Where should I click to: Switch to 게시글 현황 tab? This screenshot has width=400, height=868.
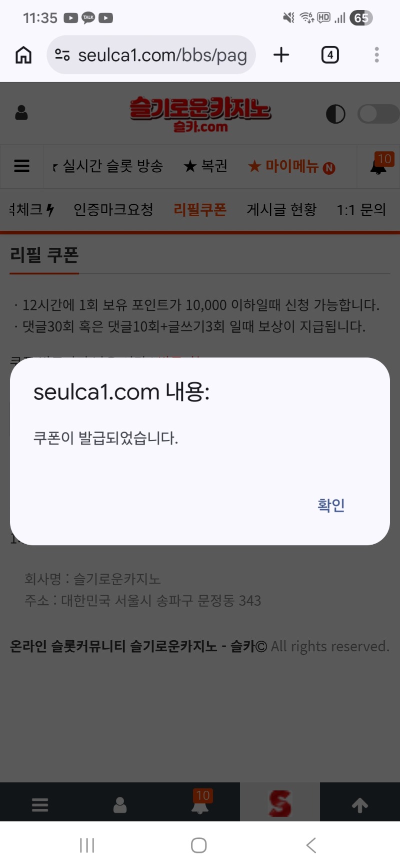pyautogui.click(x=281, y=209)
